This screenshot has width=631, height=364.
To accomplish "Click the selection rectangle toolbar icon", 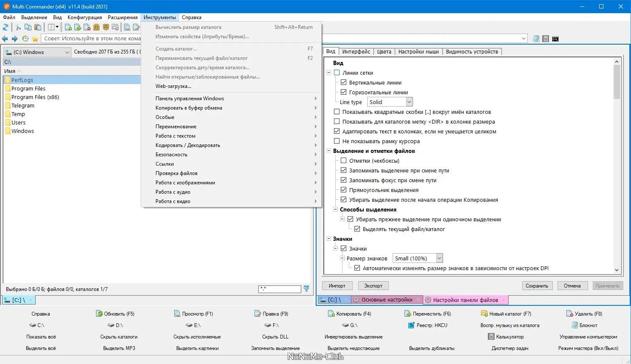I will click(51, 27).
